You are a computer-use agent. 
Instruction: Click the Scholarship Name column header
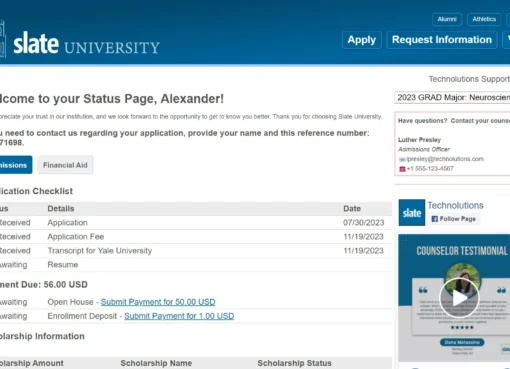[156, 363]
